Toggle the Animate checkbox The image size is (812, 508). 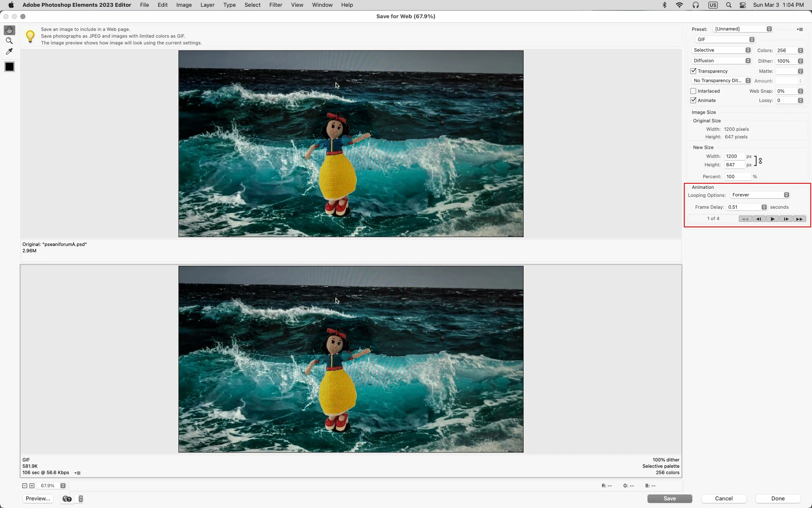[x=693, y=100]
